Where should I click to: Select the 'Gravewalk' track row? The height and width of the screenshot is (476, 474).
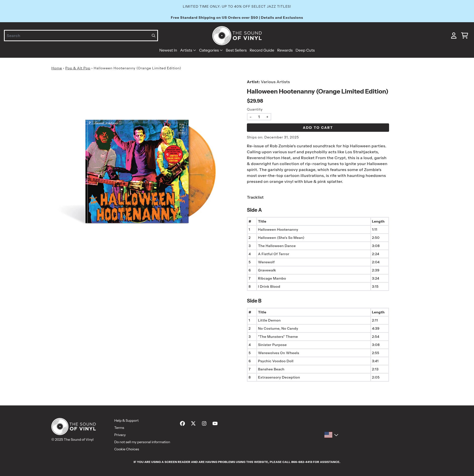tap(318, 270)
